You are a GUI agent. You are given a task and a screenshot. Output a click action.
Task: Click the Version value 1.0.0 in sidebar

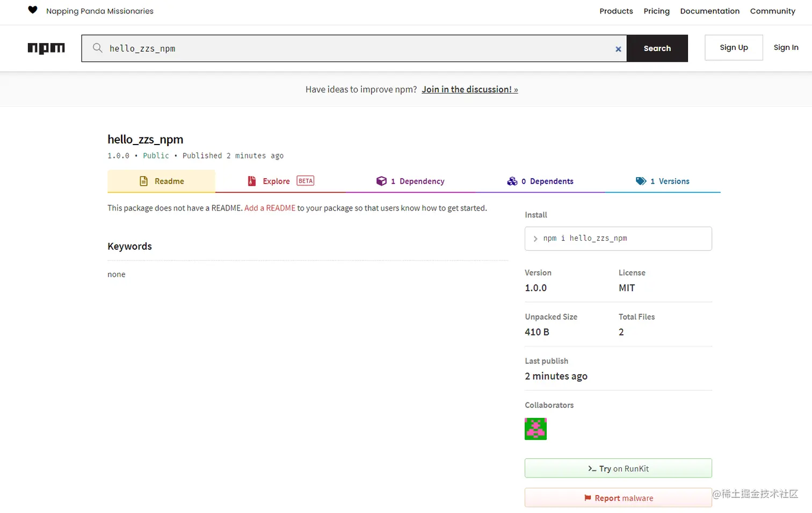point(535,288)
